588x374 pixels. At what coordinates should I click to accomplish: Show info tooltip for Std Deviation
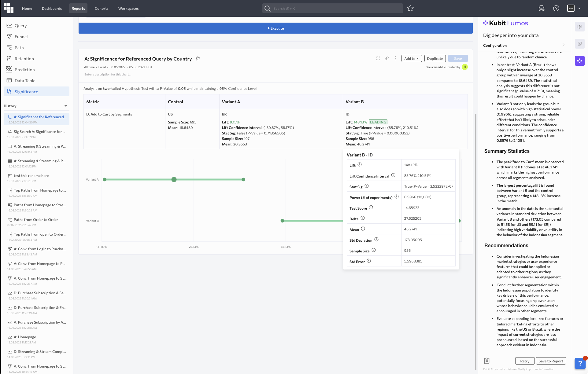(x=376, y=240)
